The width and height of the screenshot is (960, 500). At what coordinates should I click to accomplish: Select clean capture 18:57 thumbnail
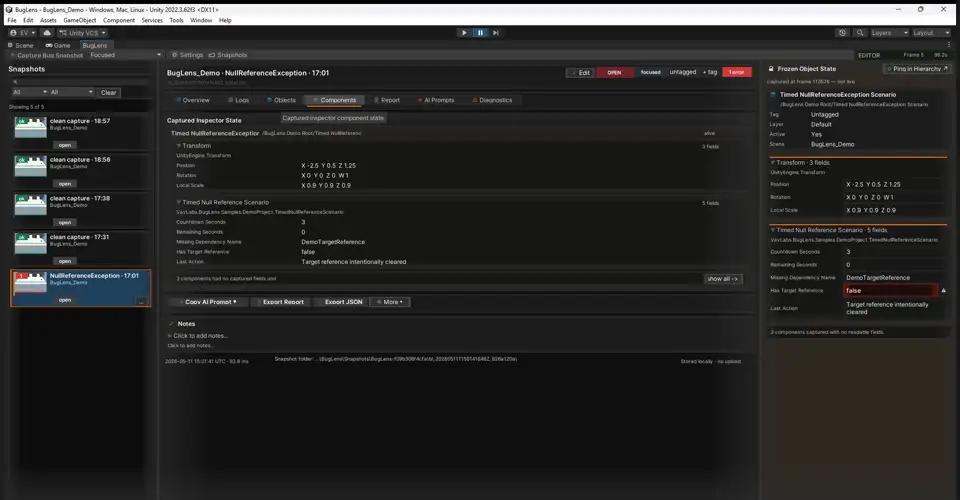[31, 127]
